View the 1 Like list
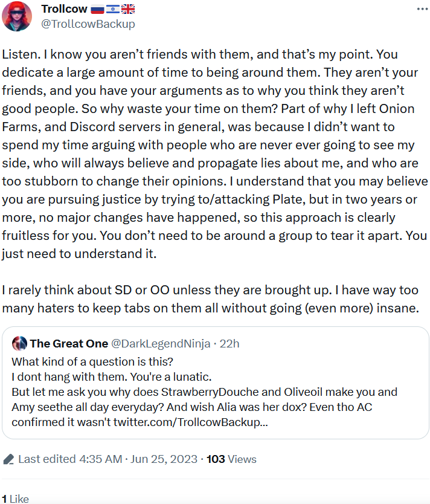430x504 pixels. click(16, 499)
